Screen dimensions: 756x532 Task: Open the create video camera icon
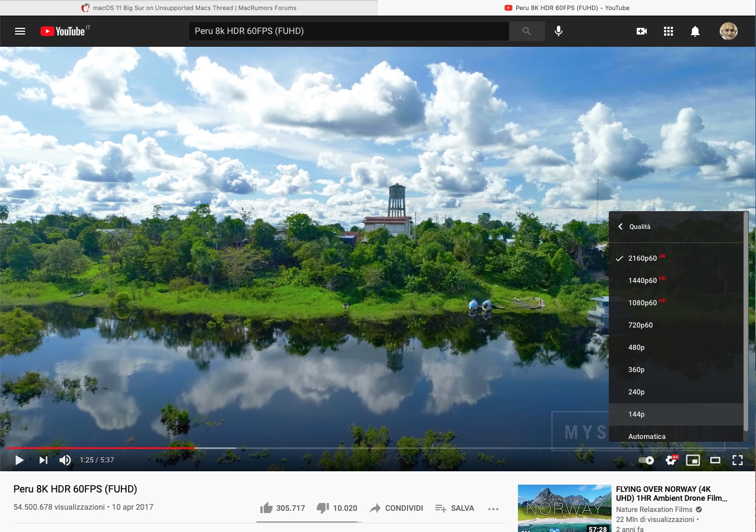click(642, 31)
